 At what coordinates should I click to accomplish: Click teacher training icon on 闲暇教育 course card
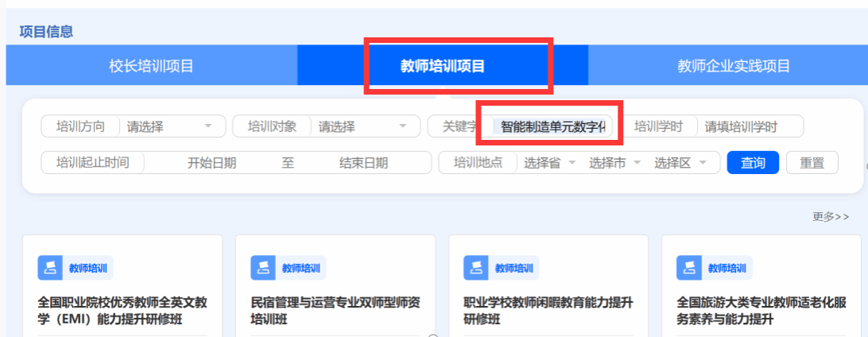coord(476,268)
